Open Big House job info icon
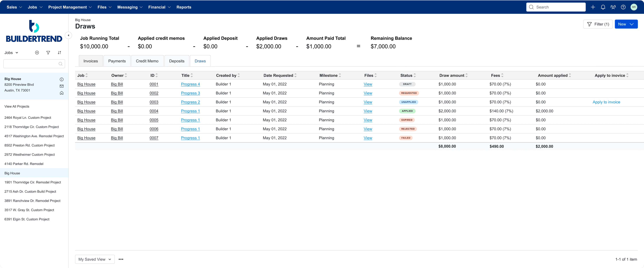This screenshot has width=644, height=268. click(x=62, y=79)
